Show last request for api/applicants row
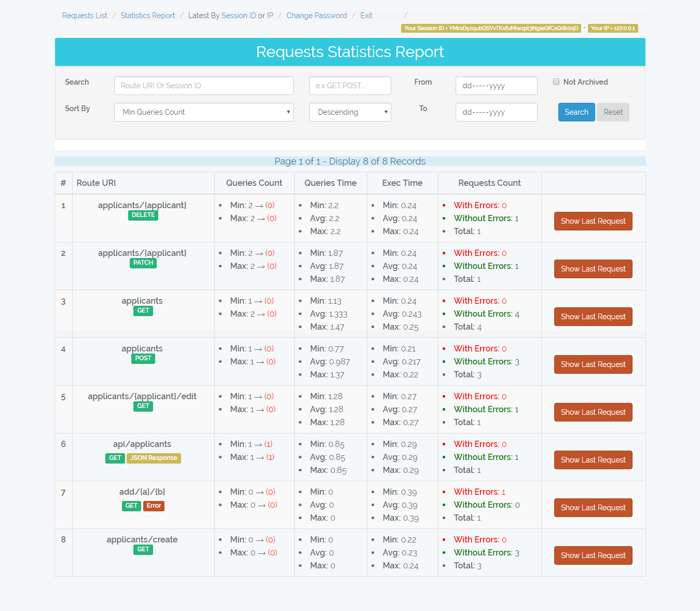700x611 pixels. [593, 460]
